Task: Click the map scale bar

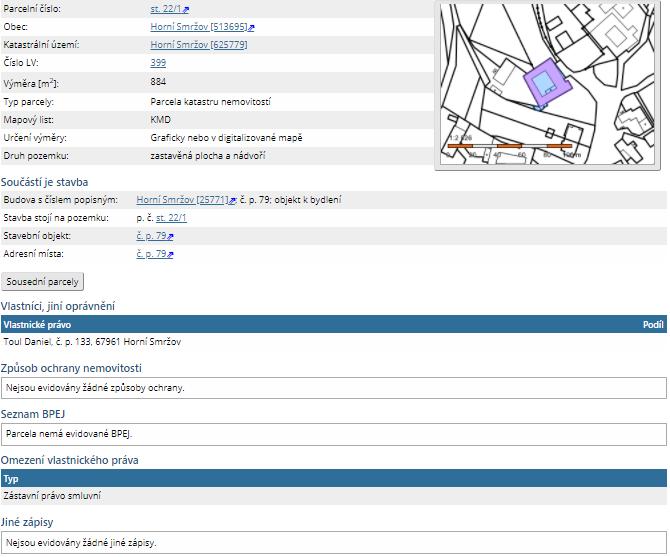Action: click(509, 146)
